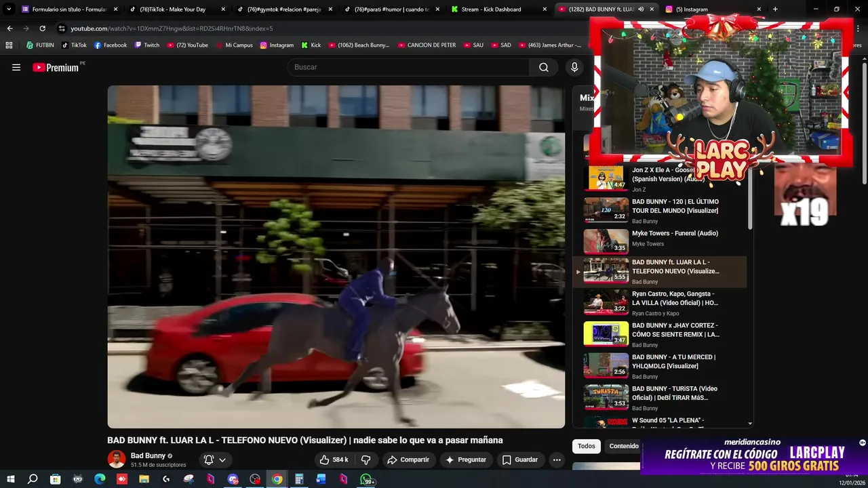Screen dimensions: 868x488
Task: Open File Explorer from taskbar
Action: coord(144,479)
